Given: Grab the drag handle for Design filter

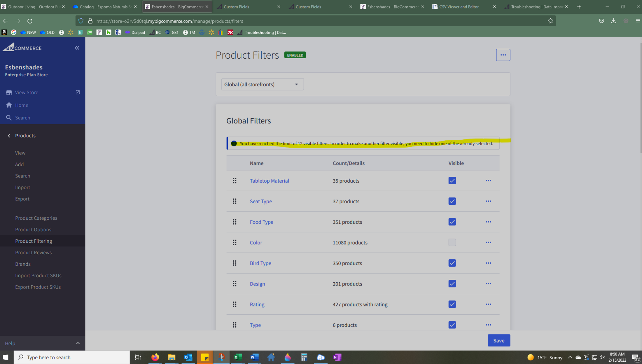Looking at the screenshot, I should point(235,284).
